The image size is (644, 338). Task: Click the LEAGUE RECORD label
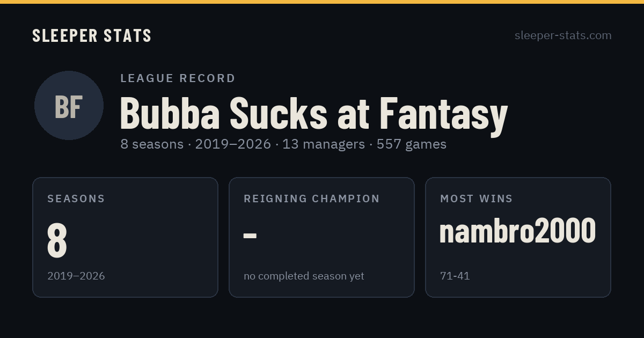point(178,78)
